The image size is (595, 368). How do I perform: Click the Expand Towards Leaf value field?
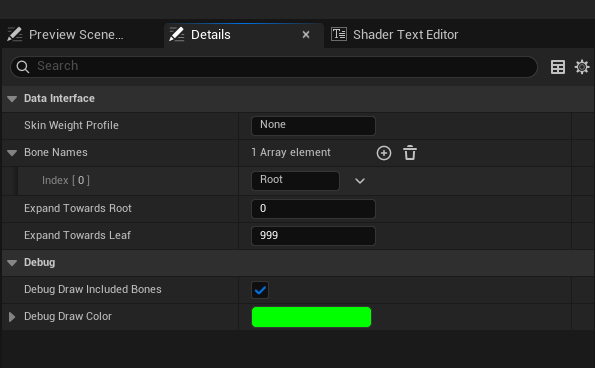313,236
